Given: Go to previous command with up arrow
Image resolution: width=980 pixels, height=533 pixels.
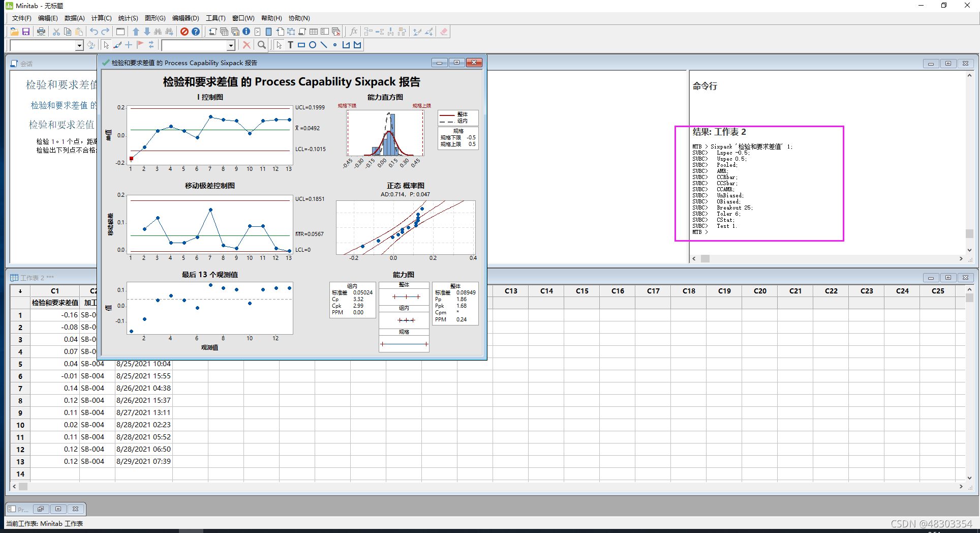Looking at the screenshot, I should 136,32.
